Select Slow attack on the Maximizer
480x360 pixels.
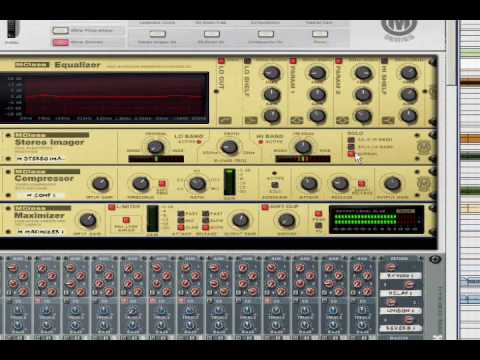click(x=181, y=227)
